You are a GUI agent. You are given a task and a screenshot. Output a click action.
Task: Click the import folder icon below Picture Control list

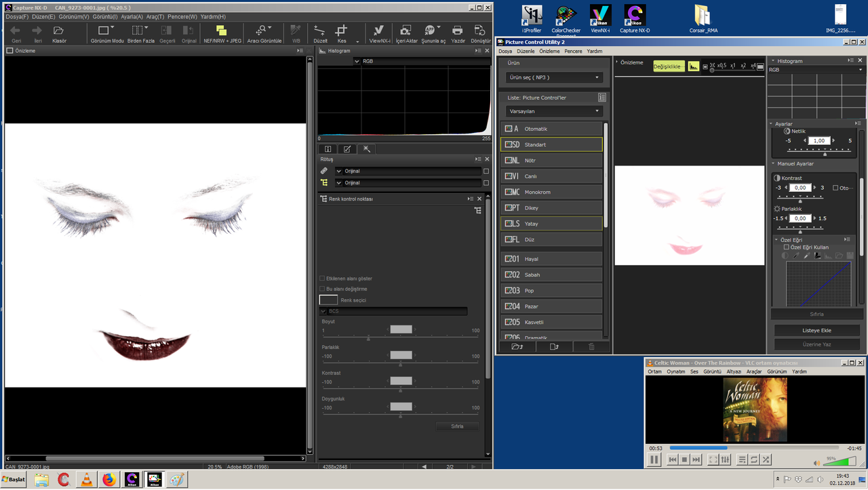517,346
